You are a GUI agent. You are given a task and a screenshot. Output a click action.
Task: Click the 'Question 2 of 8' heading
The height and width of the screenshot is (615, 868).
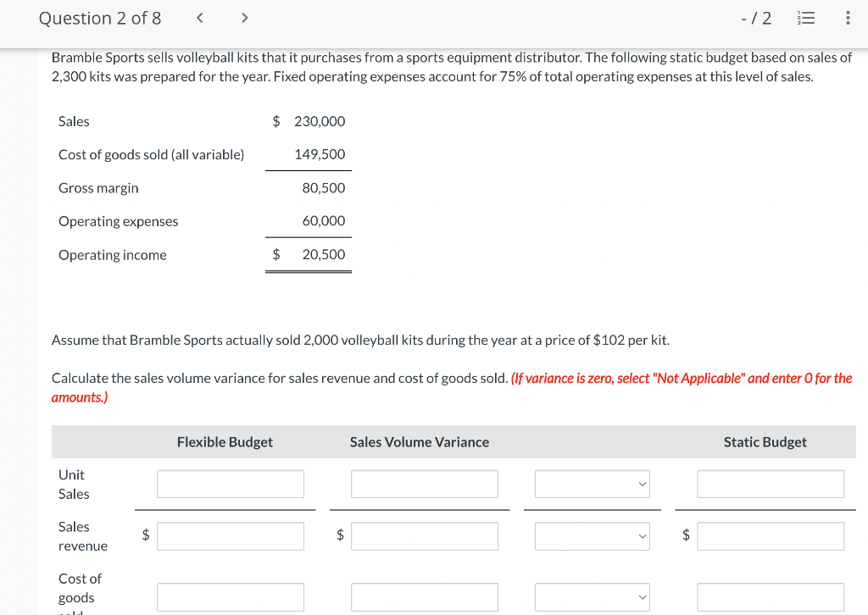pos(100,19)
